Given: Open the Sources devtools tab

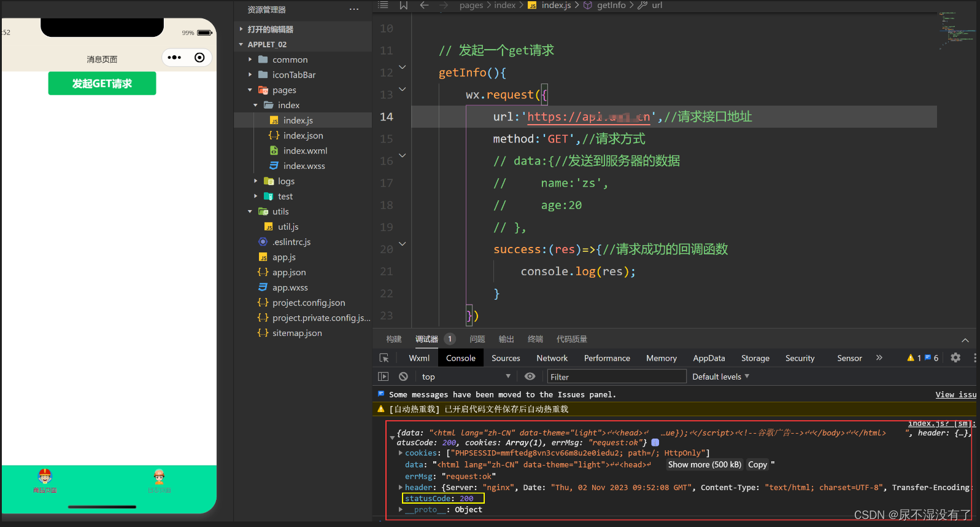Looking at the screenshot, I should coord(506,358).
